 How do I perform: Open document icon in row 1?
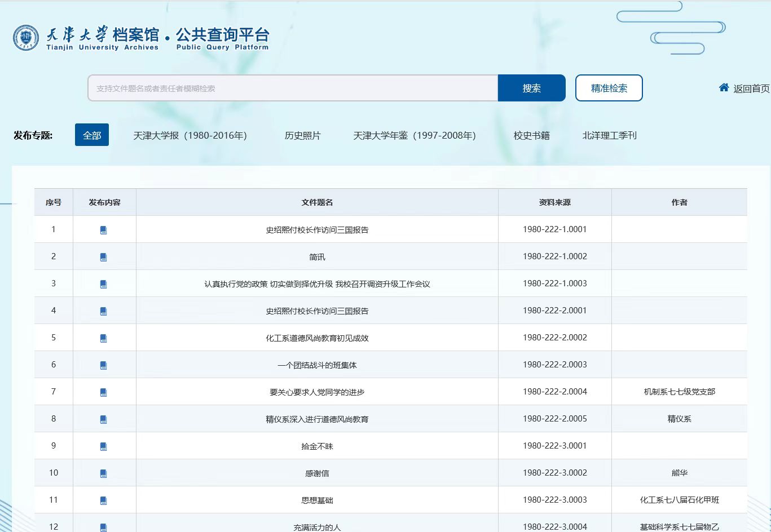point(103,230)
